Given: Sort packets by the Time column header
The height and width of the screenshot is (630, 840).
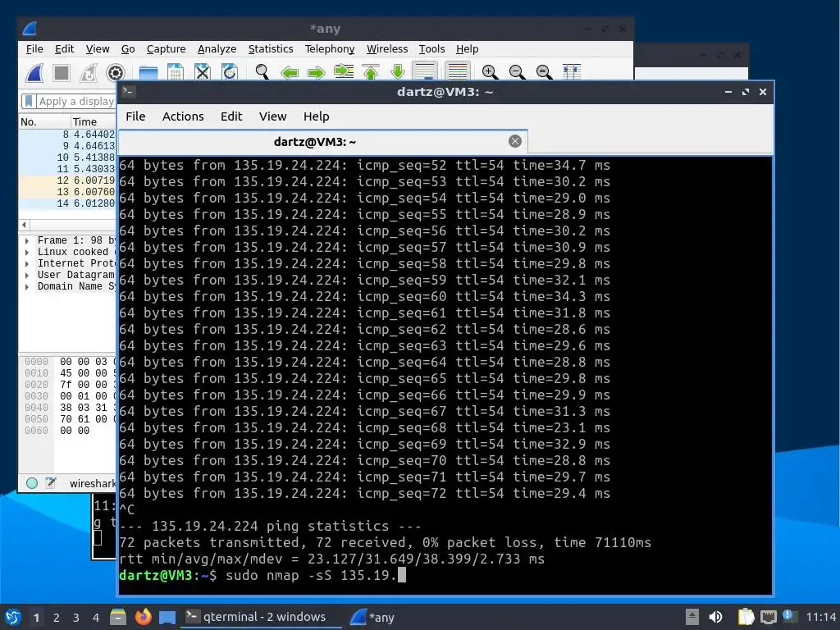Looking at the screenshot, I should coord(94,121).
